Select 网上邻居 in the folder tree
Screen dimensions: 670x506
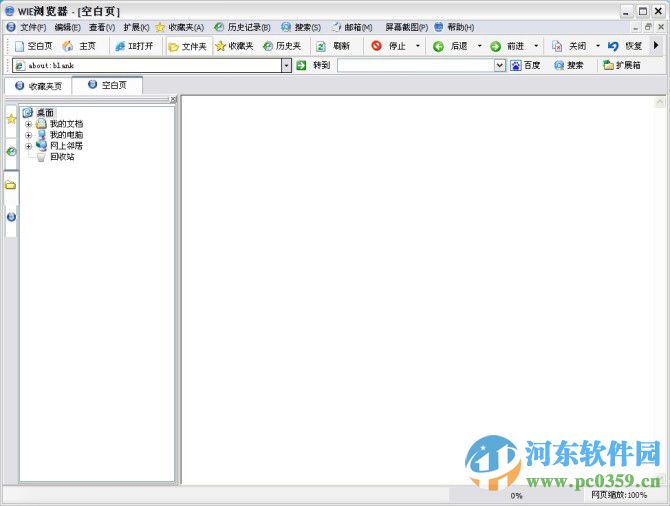[66, 146]
